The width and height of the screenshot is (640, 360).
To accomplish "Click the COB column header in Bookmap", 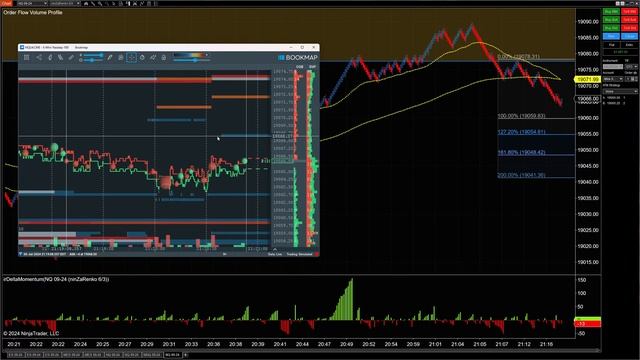I will click(300, 67).
